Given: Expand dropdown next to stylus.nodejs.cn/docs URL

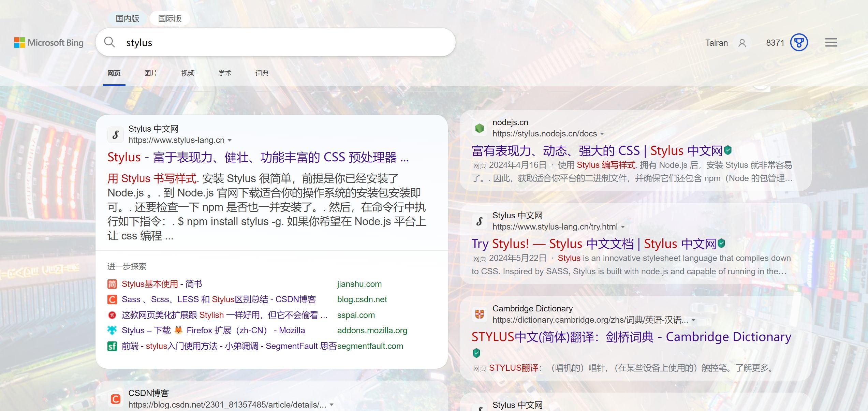Looking at the screenshot, I should [x=602, y=134].
